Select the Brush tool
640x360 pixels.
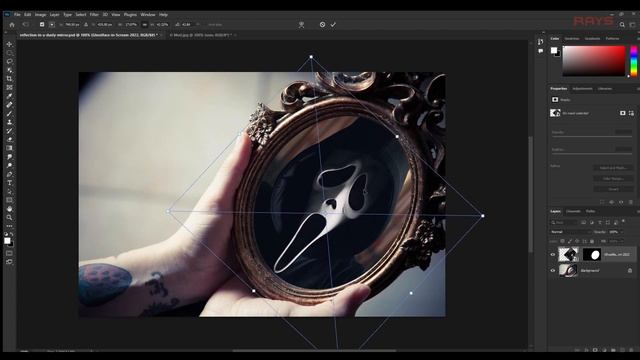click(9, 113)
